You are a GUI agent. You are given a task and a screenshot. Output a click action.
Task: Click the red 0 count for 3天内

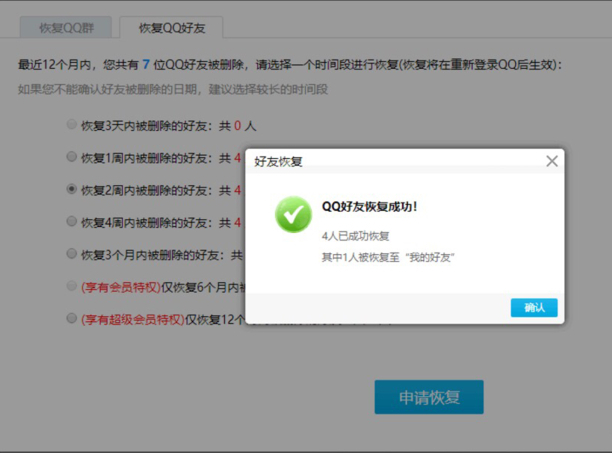pos(237,126)
